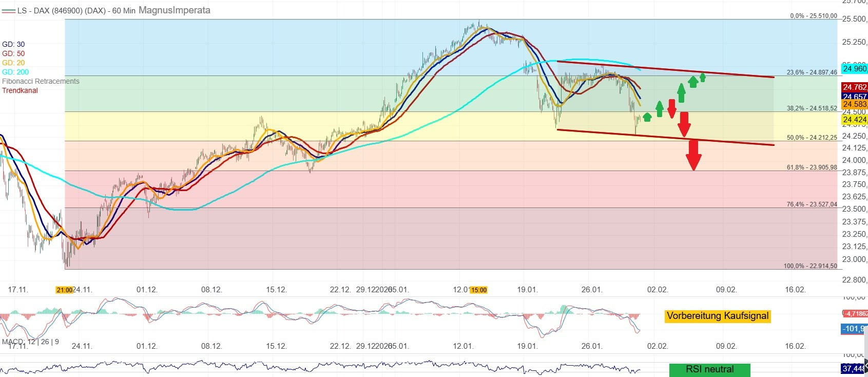This screenshot has height=377, width=868.
Task: Select the GD: 30 moving average legend
Action: tap(13, 44)
